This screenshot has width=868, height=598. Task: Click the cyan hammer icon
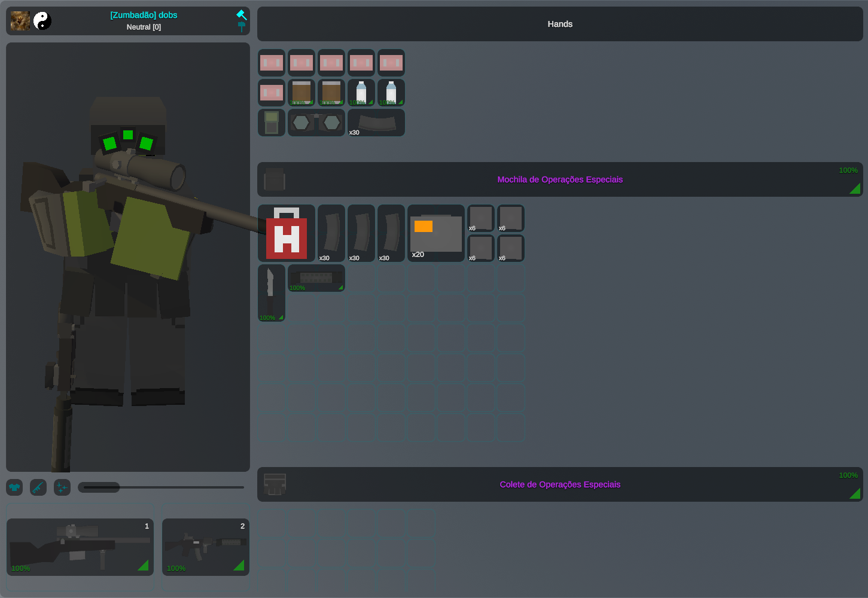tap(242, 14)
